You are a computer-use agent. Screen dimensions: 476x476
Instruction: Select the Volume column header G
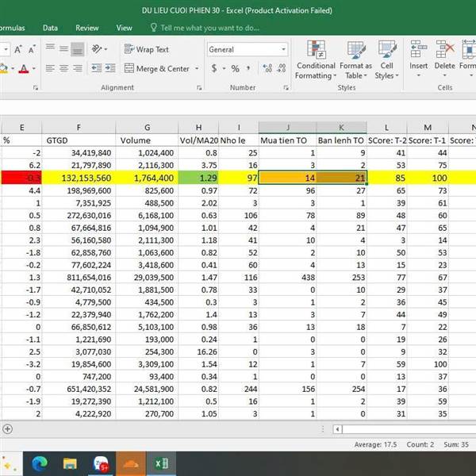click(x=148, y=127)
